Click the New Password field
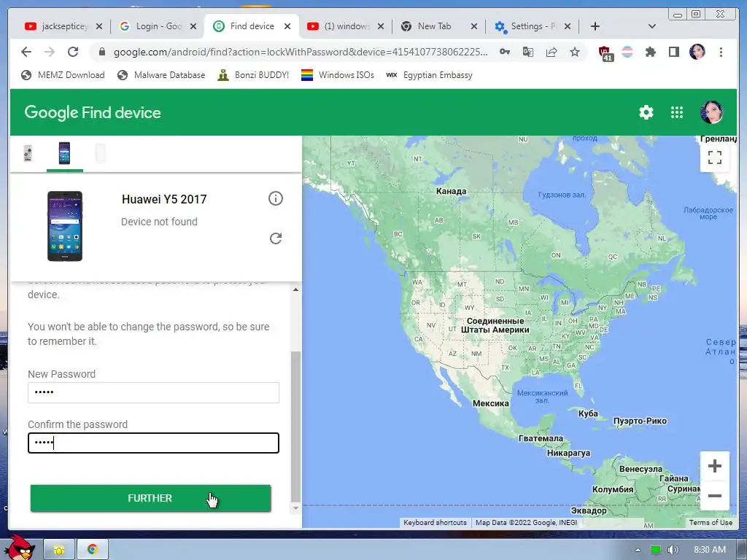 click(153, 392)
